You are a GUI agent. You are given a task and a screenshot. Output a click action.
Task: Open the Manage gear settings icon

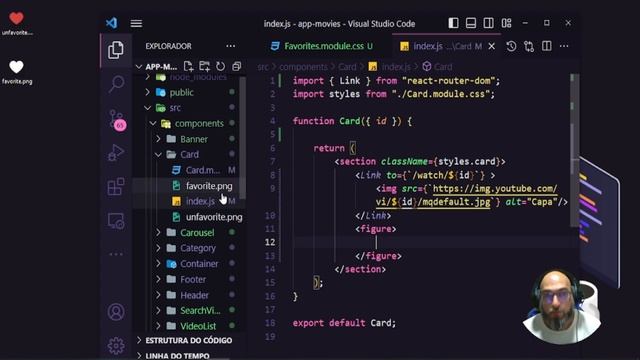click(x=116, y=345)
